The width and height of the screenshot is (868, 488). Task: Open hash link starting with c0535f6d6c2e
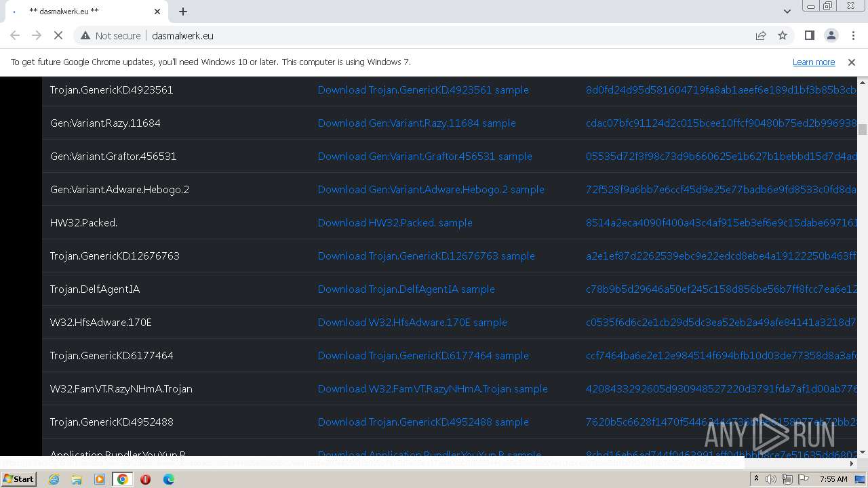coord(721,322)
